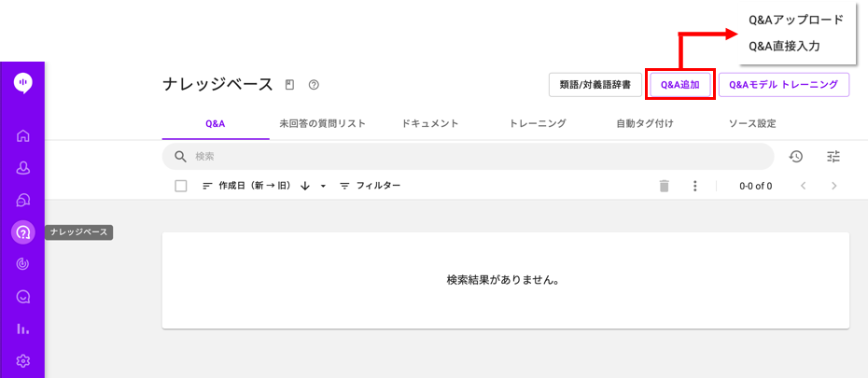
Task: Click the 類語/対義語辞書 button
Action: pos(595,85)
